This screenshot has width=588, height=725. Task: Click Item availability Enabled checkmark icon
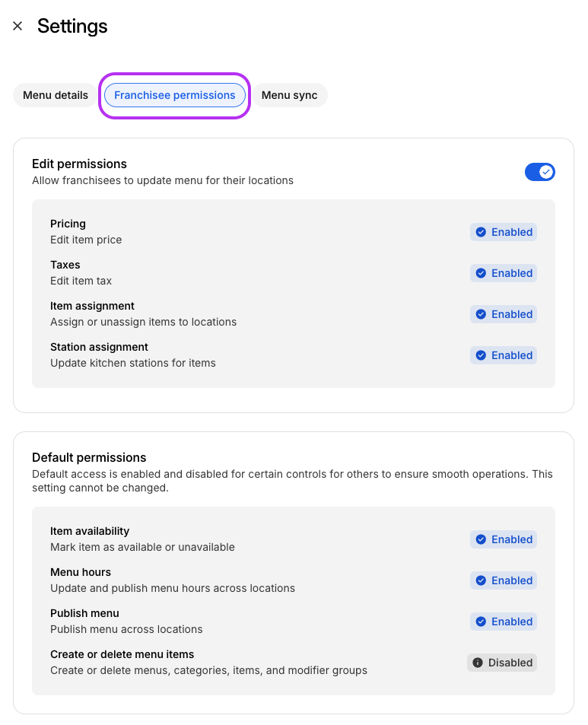pos(481,539)
